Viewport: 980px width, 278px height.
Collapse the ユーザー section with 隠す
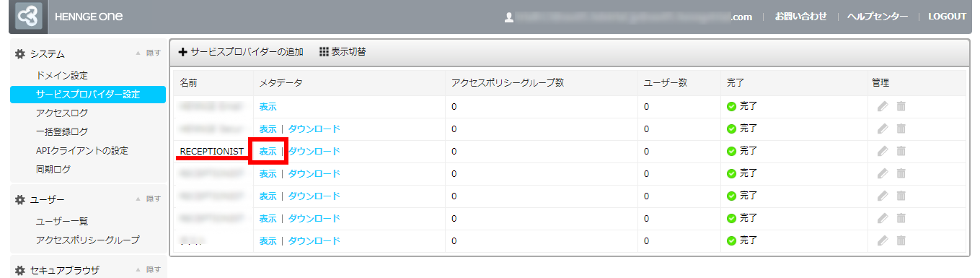point(148,199)
